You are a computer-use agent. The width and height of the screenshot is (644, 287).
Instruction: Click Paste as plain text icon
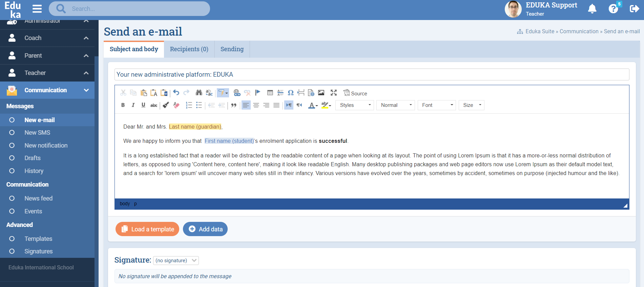coord(154,93)
